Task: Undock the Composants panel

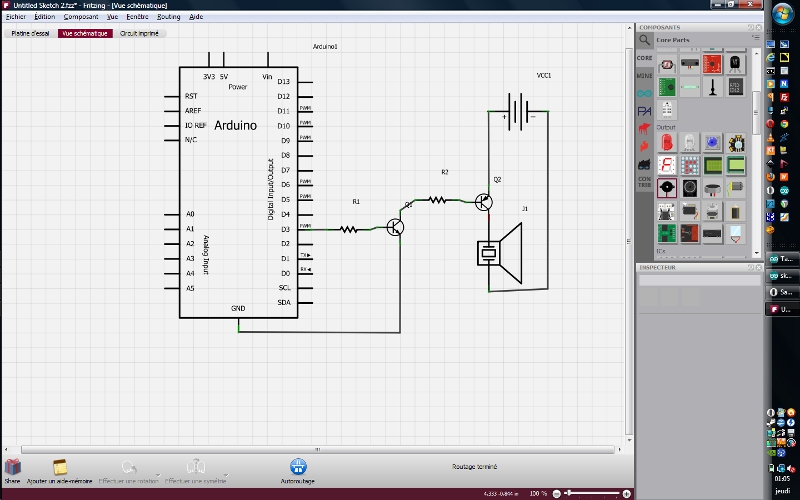Action: point(751,27)
